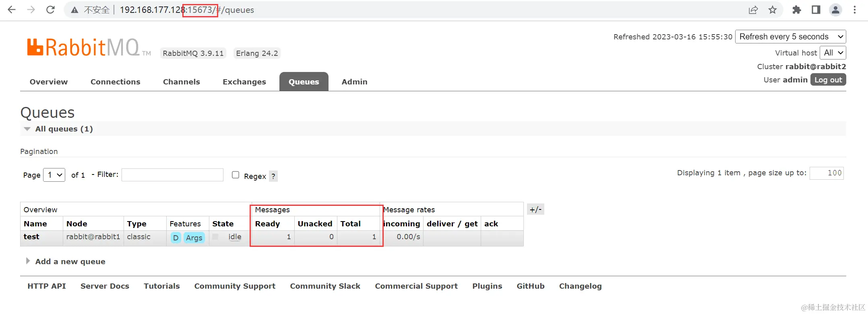Sort by the deliver / get column header
The height and width of the screenshot is (314, 868).
452,224
